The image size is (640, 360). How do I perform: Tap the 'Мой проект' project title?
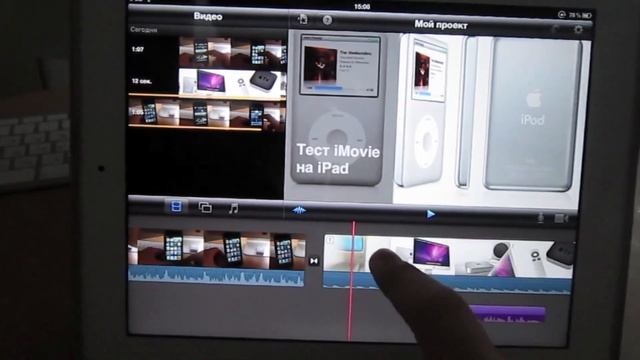click(441, 25)
